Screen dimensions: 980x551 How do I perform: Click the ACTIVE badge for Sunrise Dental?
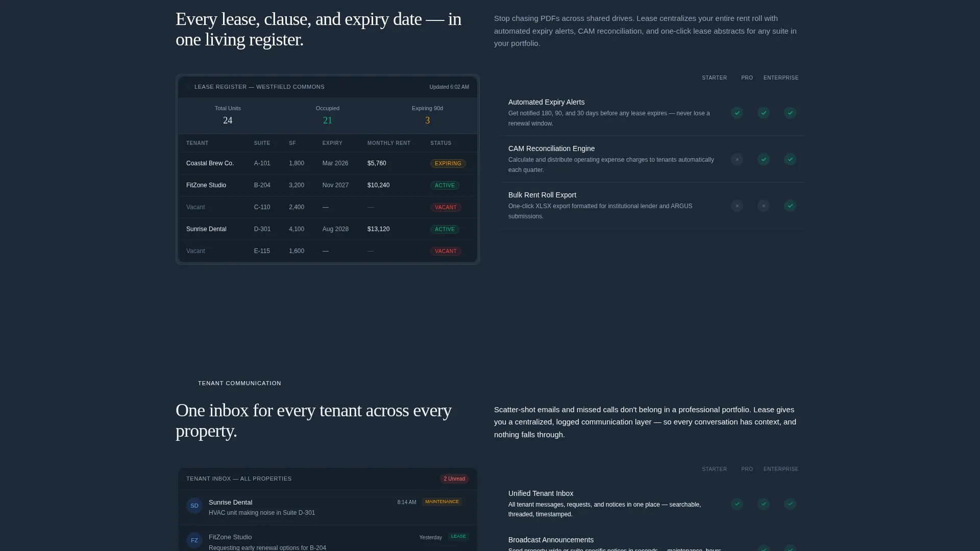445,229
